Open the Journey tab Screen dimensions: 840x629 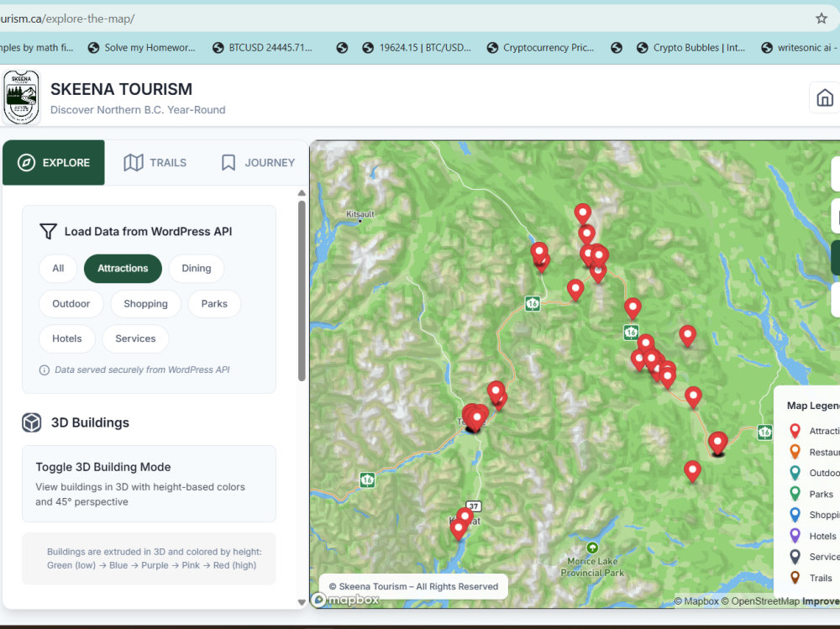pos(258,162)
